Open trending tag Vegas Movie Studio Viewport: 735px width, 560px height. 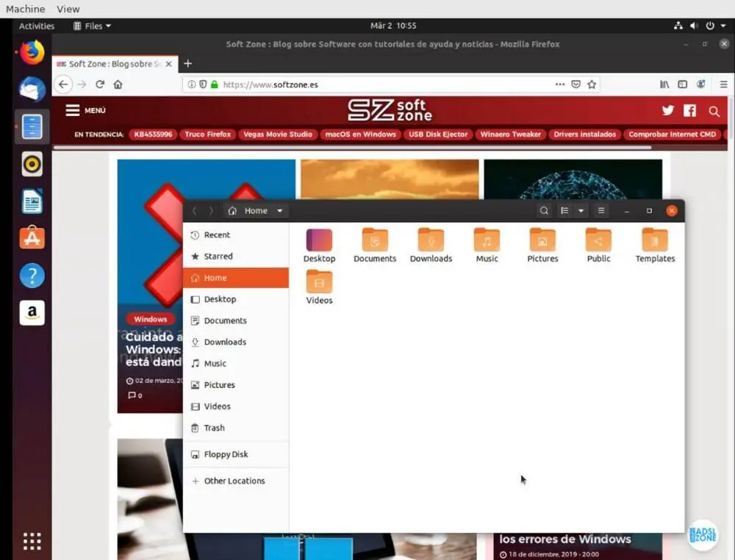(x=278, y=134)
